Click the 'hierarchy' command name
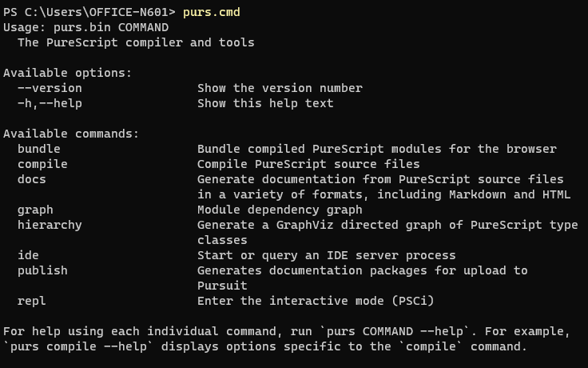The width and height of the screenshot is (588, 368). click(50, 225)
